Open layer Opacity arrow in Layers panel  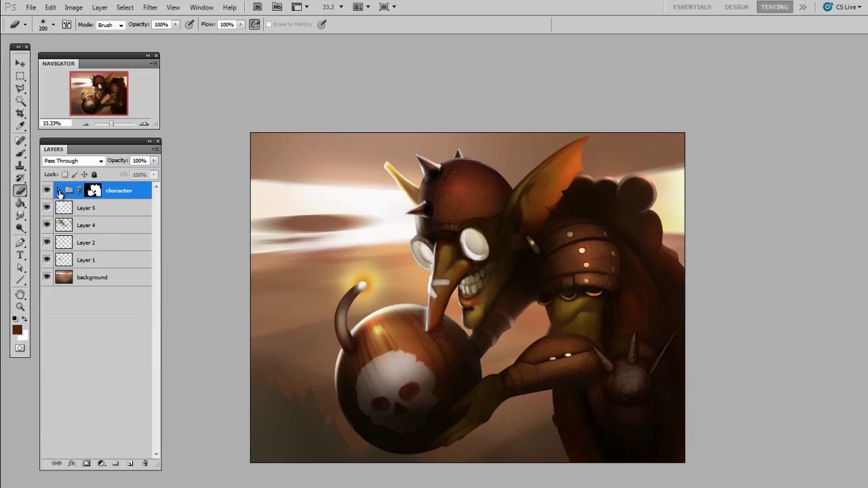pos(154,161)
